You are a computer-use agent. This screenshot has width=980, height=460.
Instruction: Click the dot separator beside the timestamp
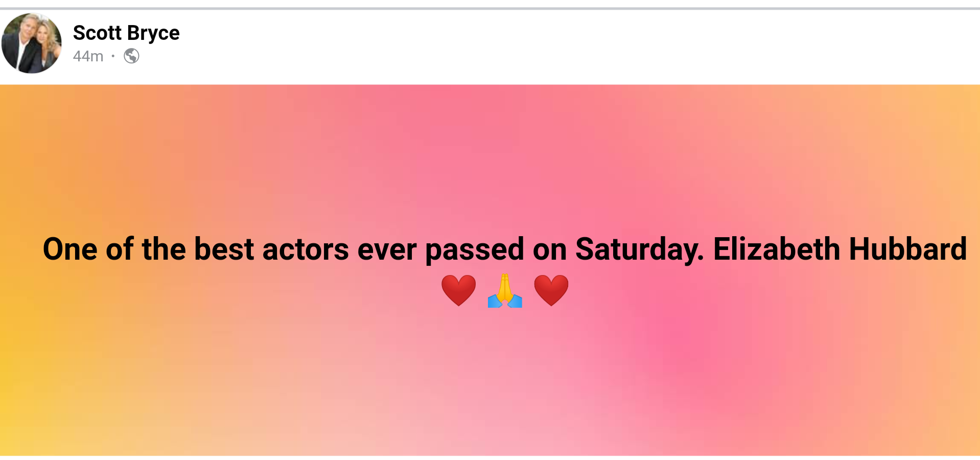pyautogui.click(x=113, y=56)
